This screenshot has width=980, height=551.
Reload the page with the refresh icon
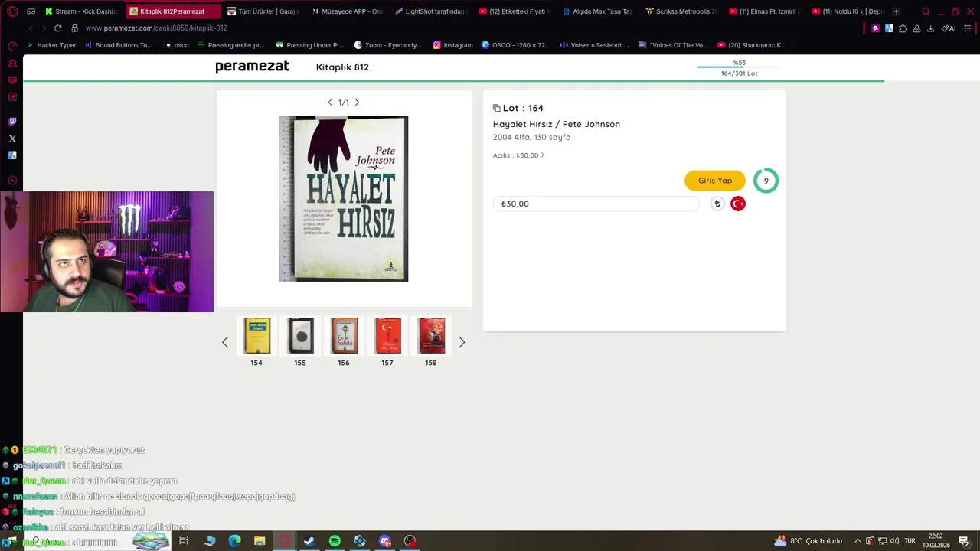[57, 28]
